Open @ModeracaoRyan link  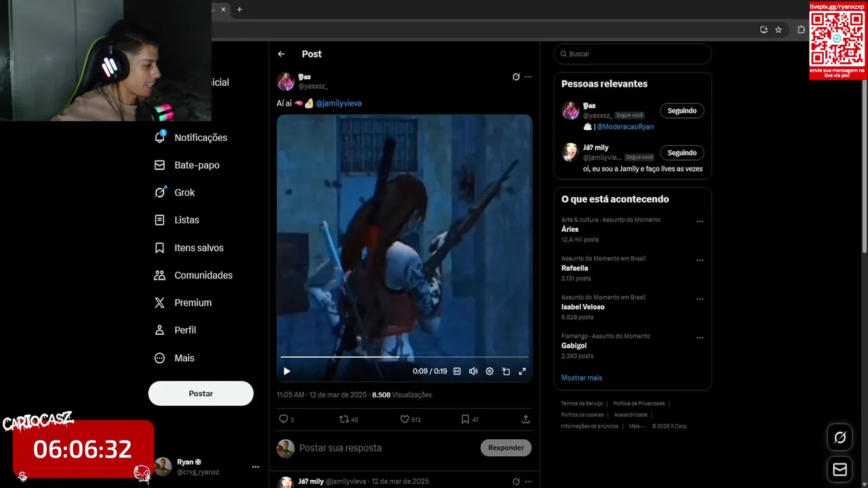[625, 127]
